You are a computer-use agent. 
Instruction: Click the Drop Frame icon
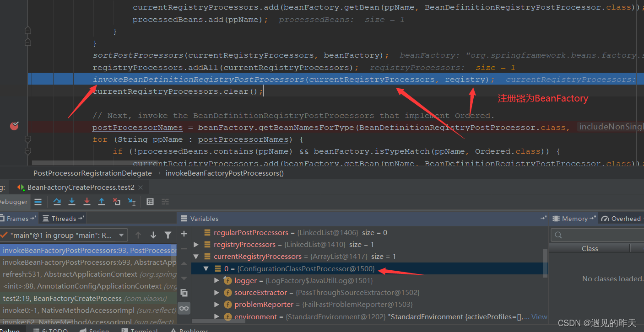click(117, 202)
